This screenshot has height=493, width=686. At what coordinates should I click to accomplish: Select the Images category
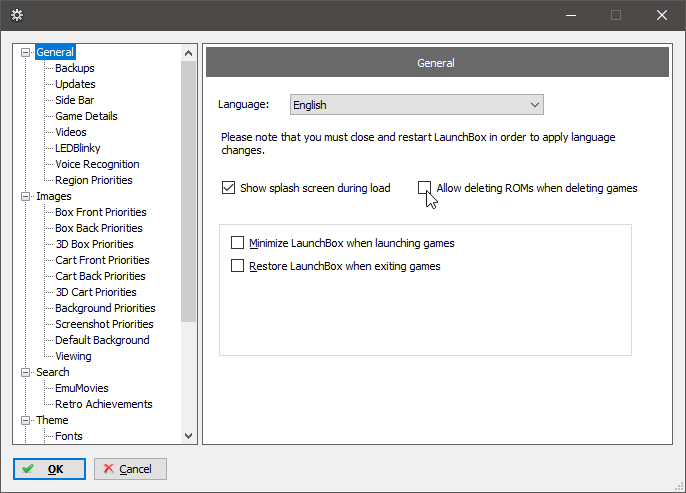[x=54, y=196]
